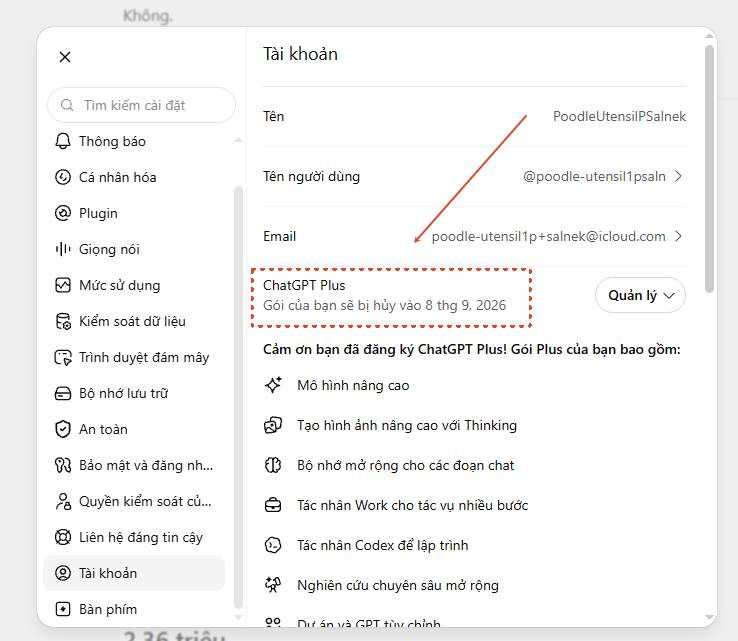Image resolution: width=738 pixels, height=641 pixels.
Task: Click the An toàn shield icon
Action: pyautogui.click(x=63, y=429)
